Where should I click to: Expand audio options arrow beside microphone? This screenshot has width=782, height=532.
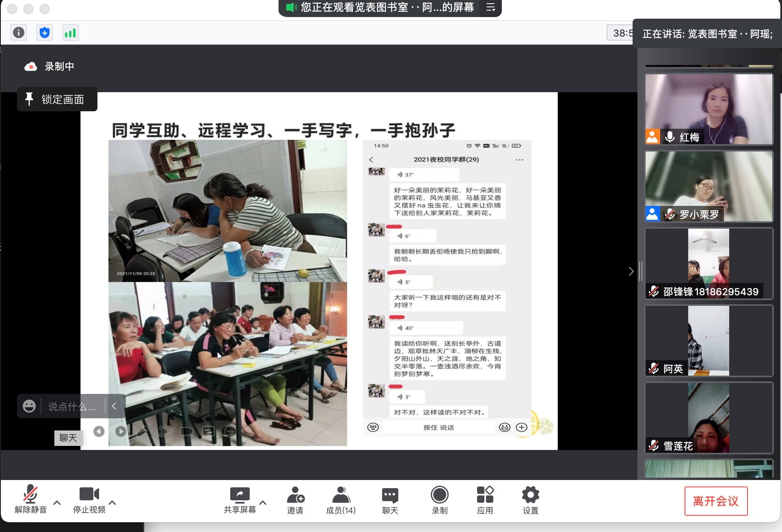pyautogui.click(x=57, y=503)
